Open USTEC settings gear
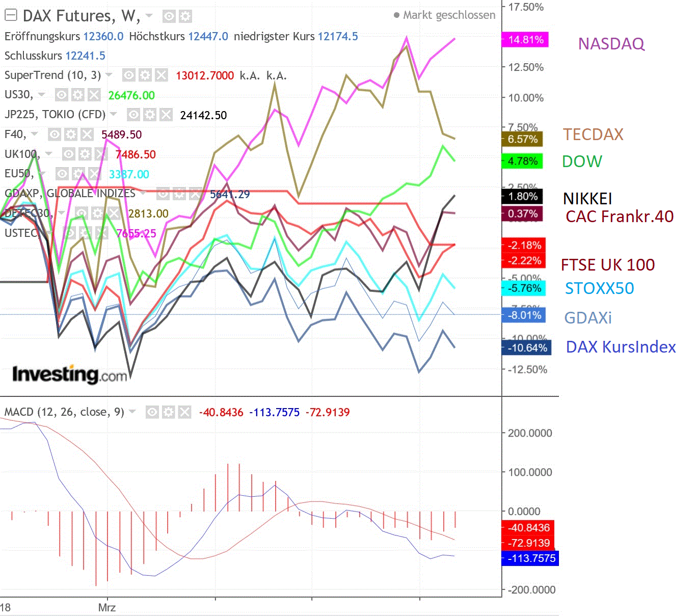The height and width of the screenshot is (616, 697). pos(86,233)
